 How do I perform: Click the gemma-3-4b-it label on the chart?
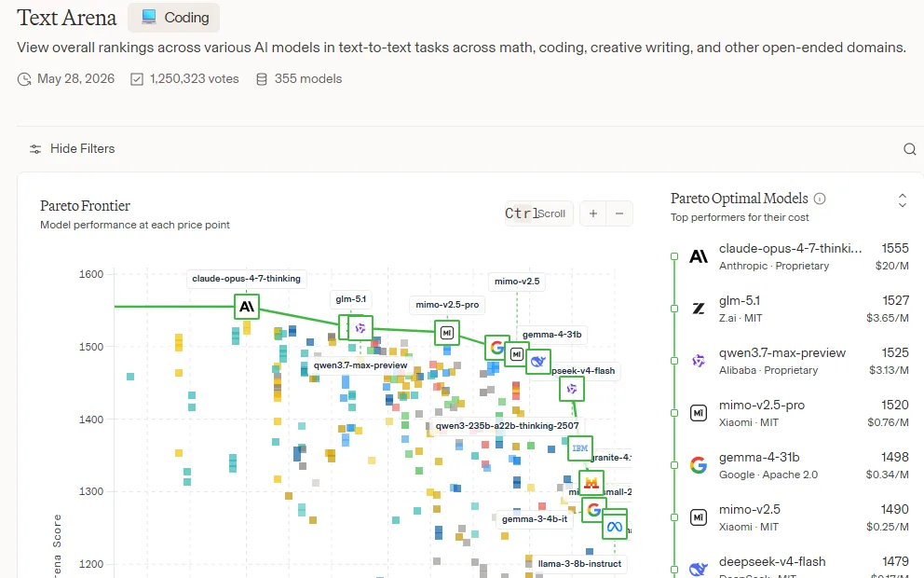click(535, 519)
